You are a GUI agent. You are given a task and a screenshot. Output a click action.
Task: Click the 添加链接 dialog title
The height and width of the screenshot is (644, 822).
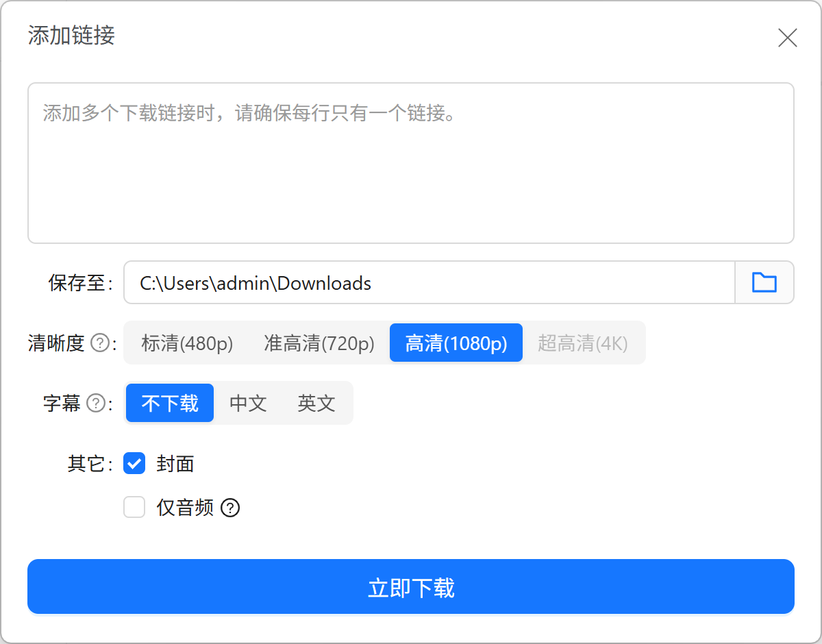(x=71, y=36)
